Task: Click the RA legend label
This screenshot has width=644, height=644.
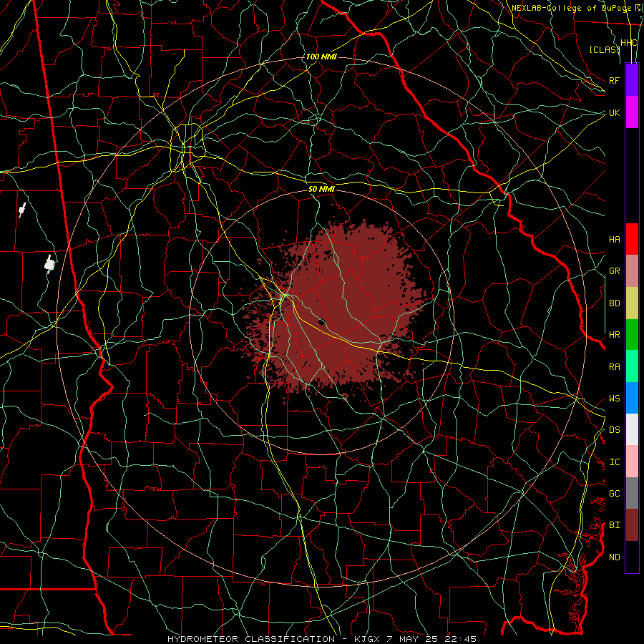Action: tap(614, 366)
